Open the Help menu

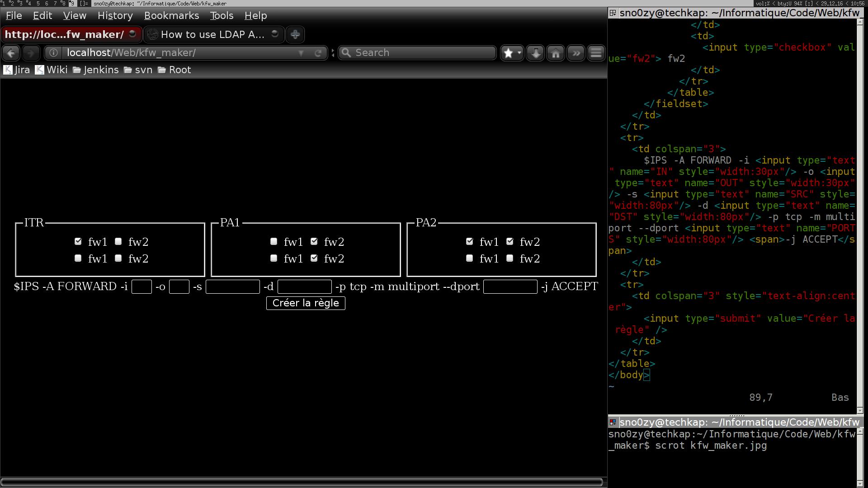[x=256, y=15]
